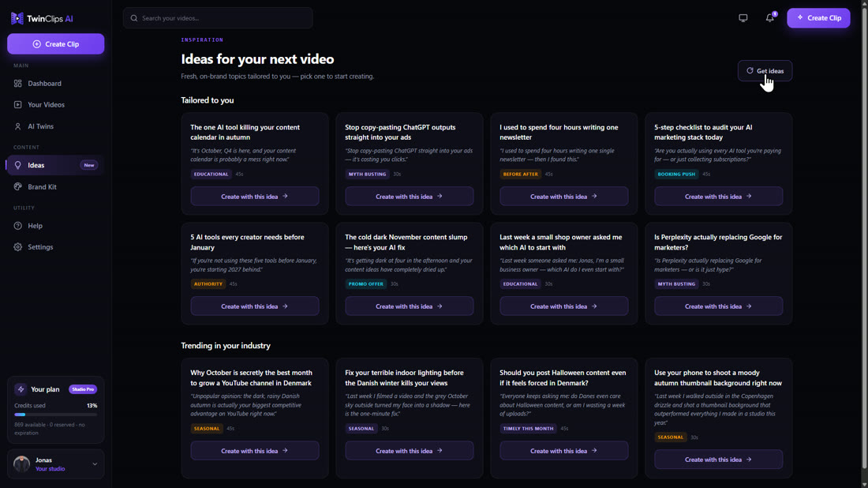Create with the 5 AI tools before January idea

point(255,306)
